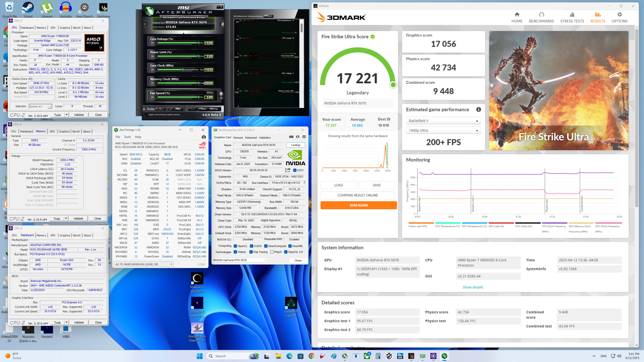
Task: Open BENCHMARKS section in 3DMark
Action: 541,17
